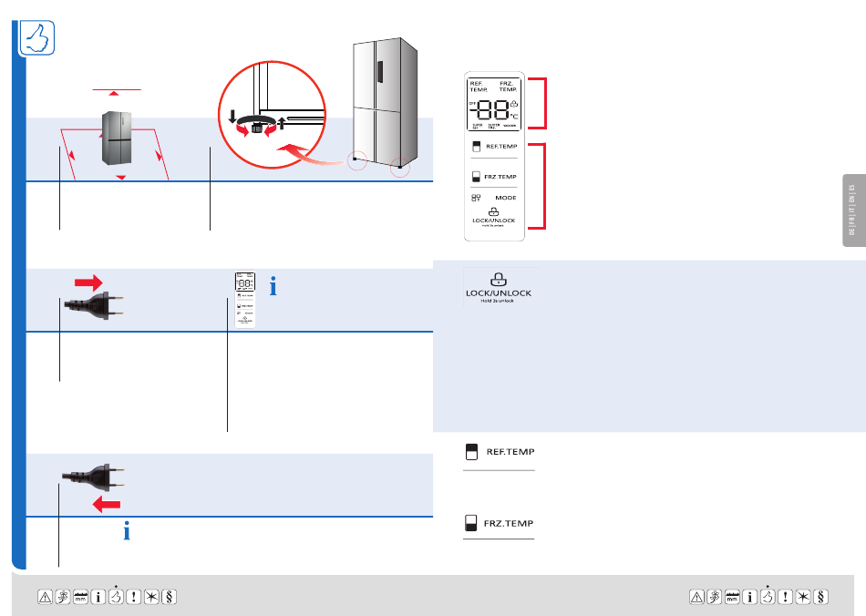The height and width of the screenshot is (616, 866).
Task: Click the MODE icon on control panel diagram
Action: point(476,198)
